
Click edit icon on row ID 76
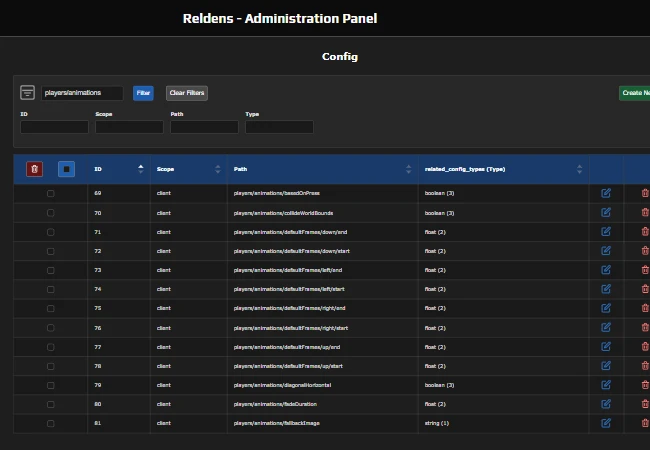606,328
